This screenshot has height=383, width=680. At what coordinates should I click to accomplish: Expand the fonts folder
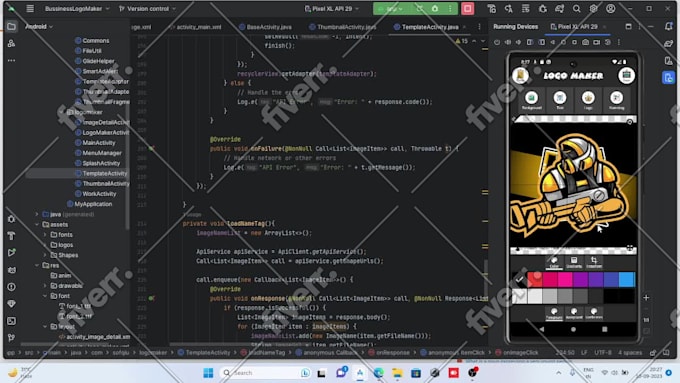[x=45, y=235]
